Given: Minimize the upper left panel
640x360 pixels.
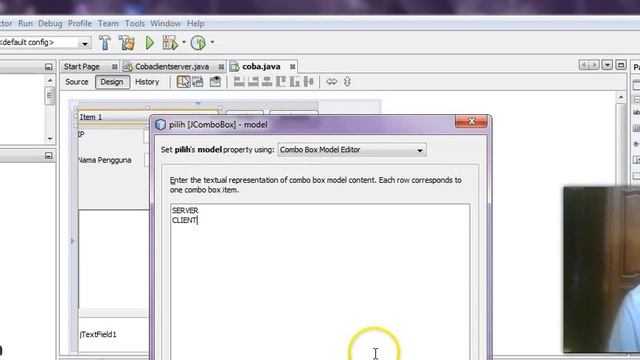Looking at the screenshot, I should coord(49,67).
